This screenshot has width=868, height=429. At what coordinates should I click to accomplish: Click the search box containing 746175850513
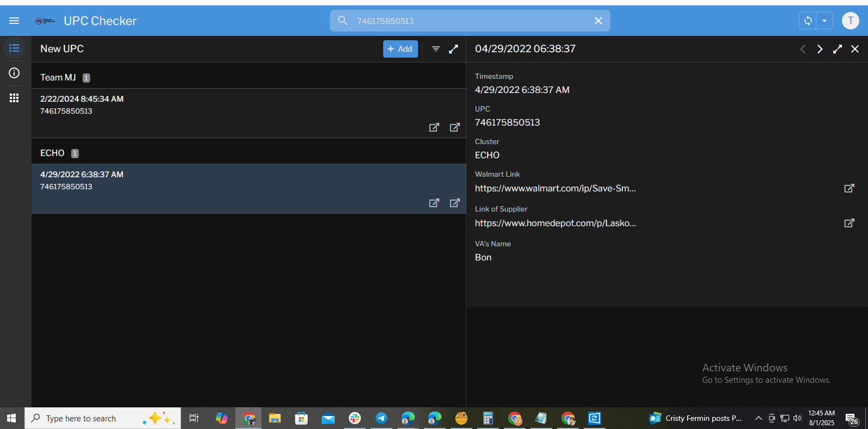click(467, 21)
